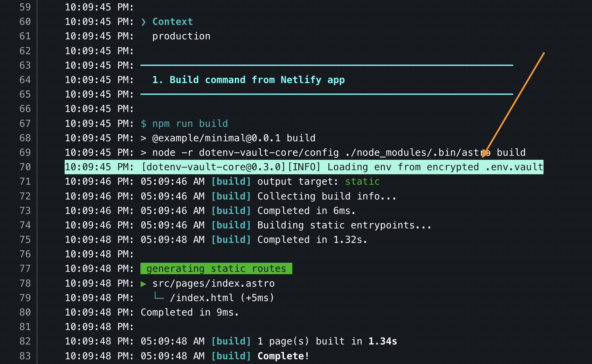Screen dimensions: 592x364
Task: Select line number 70 in the gutter
Action: (25, 167)
